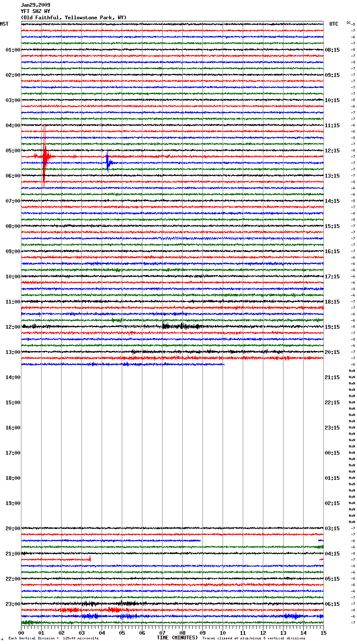The height and width of the screenshot is (644, 357).
Task: Select the 14:00 MST time label
Action: tap(13, 377)
